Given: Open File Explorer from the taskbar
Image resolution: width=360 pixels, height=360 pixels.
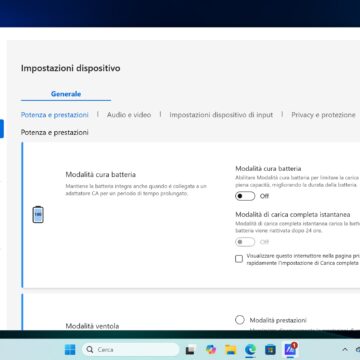Looking at the screenshot, I should pyautogui.click(x=231, y=350).
